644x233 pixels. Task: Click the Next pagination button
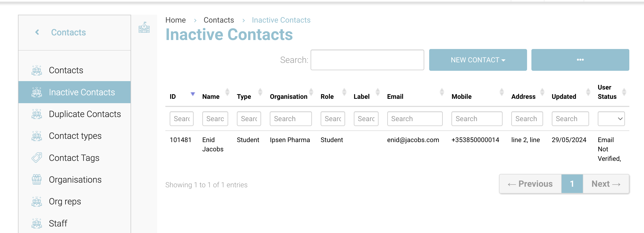pos(606,184)
